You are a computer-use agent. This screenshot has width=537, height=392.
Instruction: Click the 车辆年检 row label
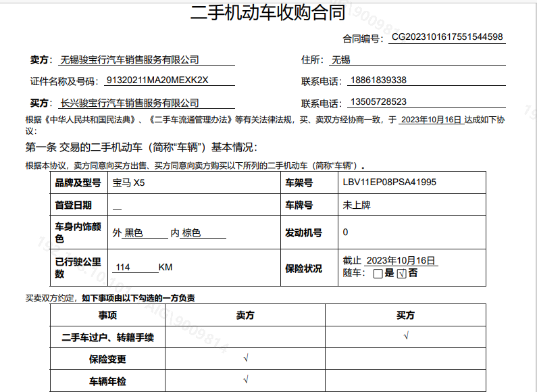coord(107,381)
